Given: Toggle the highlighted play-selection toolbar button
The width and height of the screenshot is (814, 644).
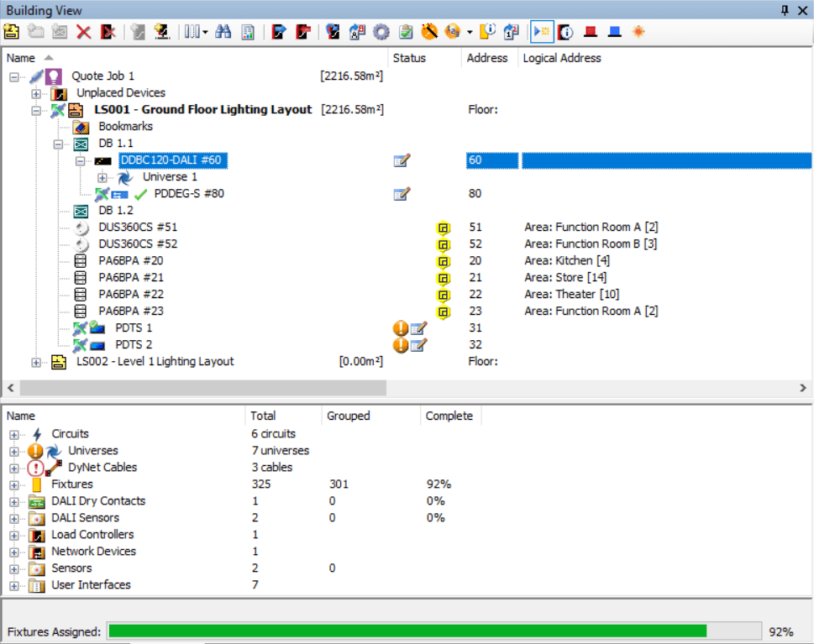Looking at the screenshot, I should tap(542, 32).
